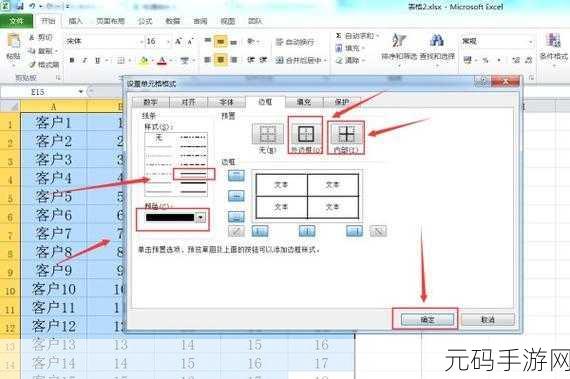Open the line color (颜色) dropdown arrow

pos(201,217)
